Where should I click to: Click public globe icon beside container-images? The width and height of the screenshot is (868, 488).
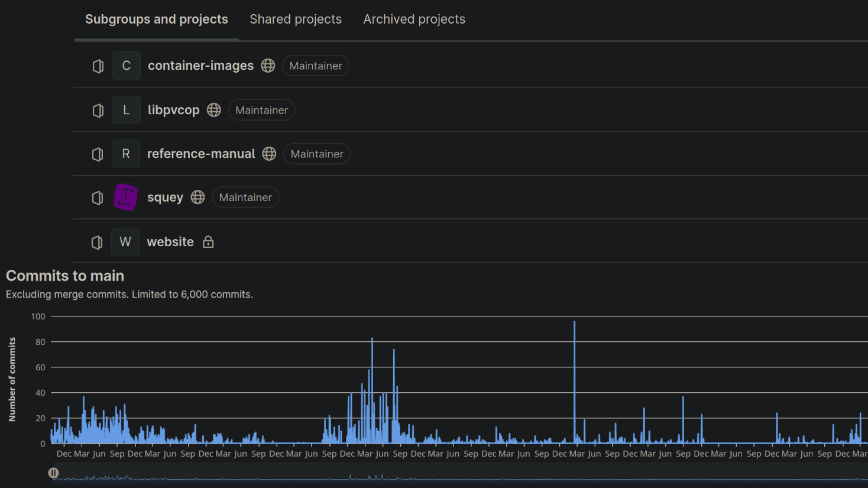268,66
